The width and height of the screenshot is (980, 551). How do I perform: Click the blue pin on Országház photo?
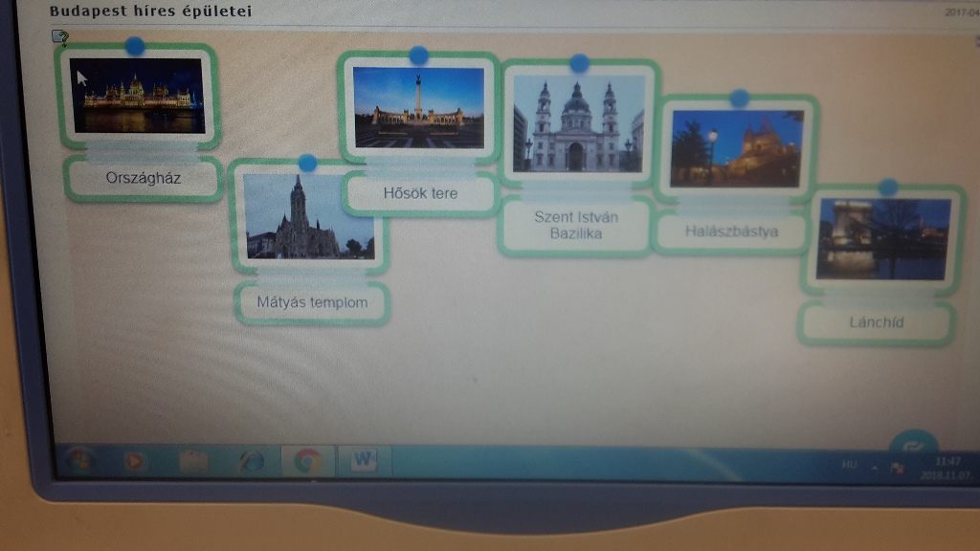(135, 45)
